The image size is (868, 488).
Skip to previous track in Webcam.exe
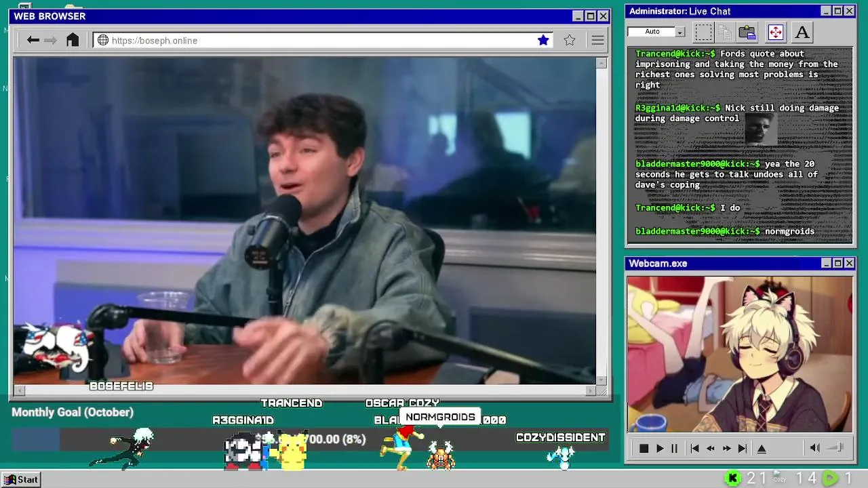(x=694, y=448)
